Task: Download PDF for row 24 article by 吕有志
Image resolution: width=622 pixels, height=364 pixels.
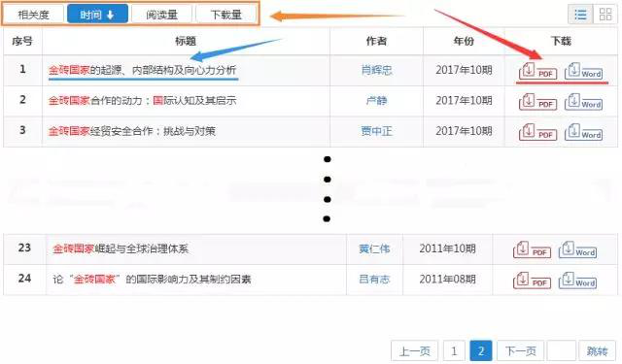Action: tap(532, 280)
